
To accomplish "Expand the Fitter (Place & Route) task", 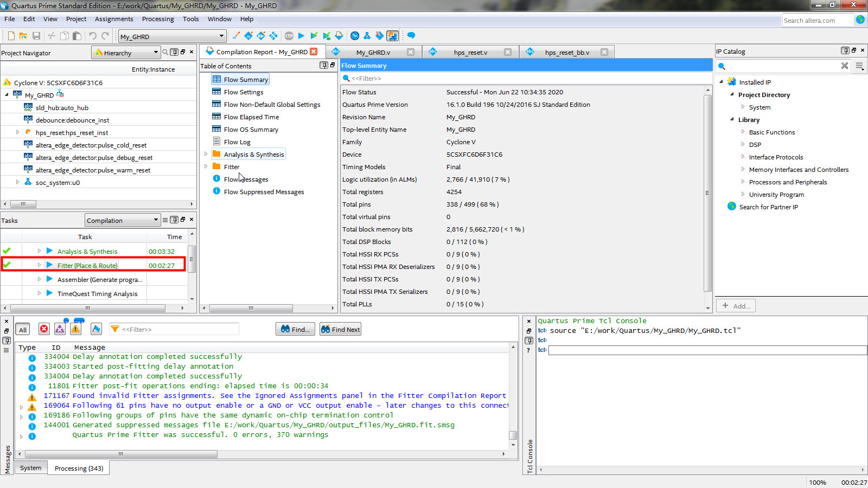I will coord(39,265).
